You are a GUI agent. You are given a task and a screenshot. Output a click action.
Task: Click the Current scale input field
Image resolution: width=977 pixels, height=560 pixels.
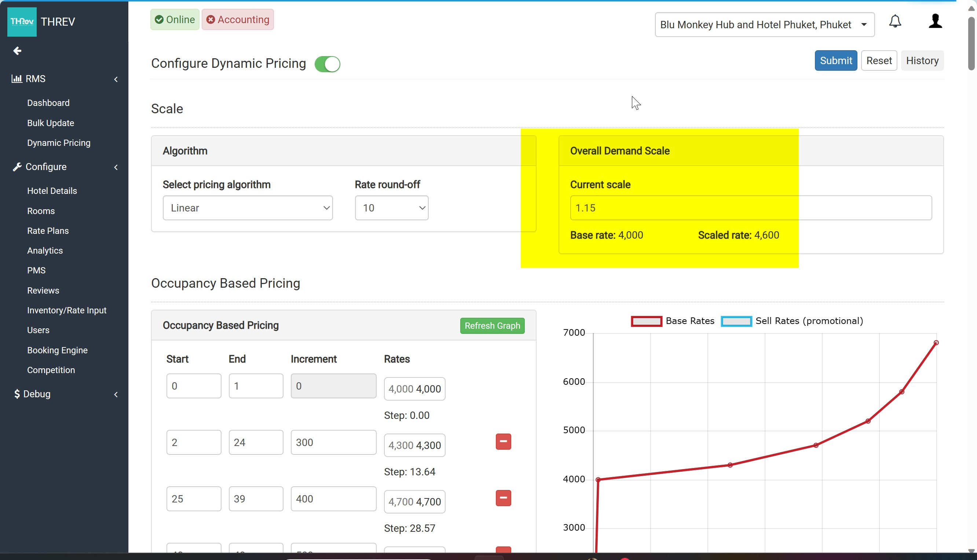(750, 208)
